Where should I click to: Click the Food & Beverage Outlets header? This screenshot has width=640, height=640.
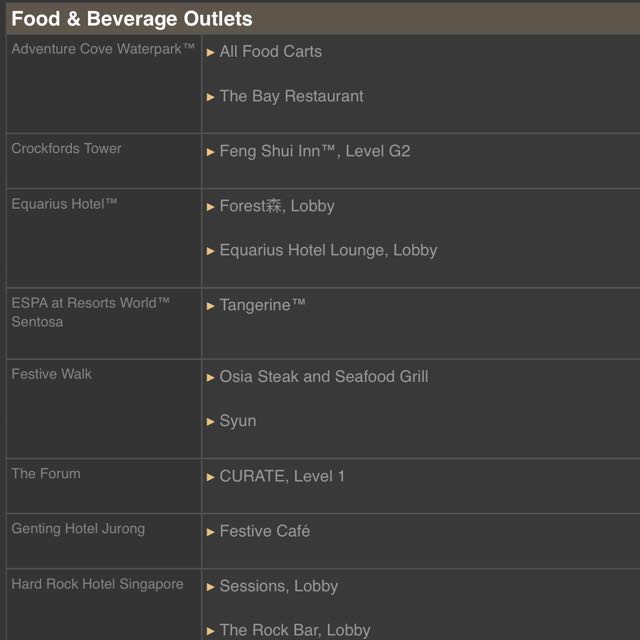click(x=131, y=18)
